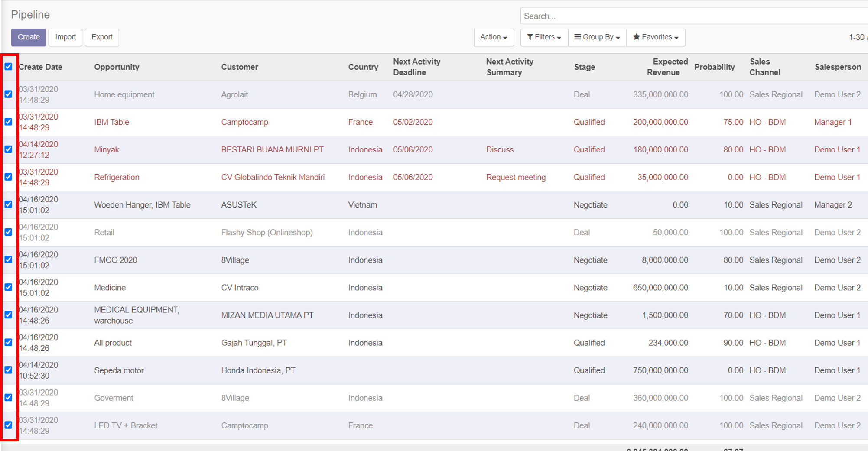Uncheck the MEDICAL EQUIPMENT, warehouse row checkbox
This screenshot has height=451, width=868.
pyautogui.click(x=8, y=315)
